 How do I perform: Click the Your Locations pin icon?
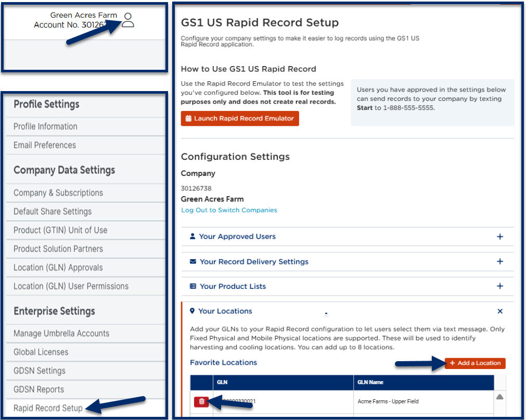pyautogui.click(x=192, y=311)
